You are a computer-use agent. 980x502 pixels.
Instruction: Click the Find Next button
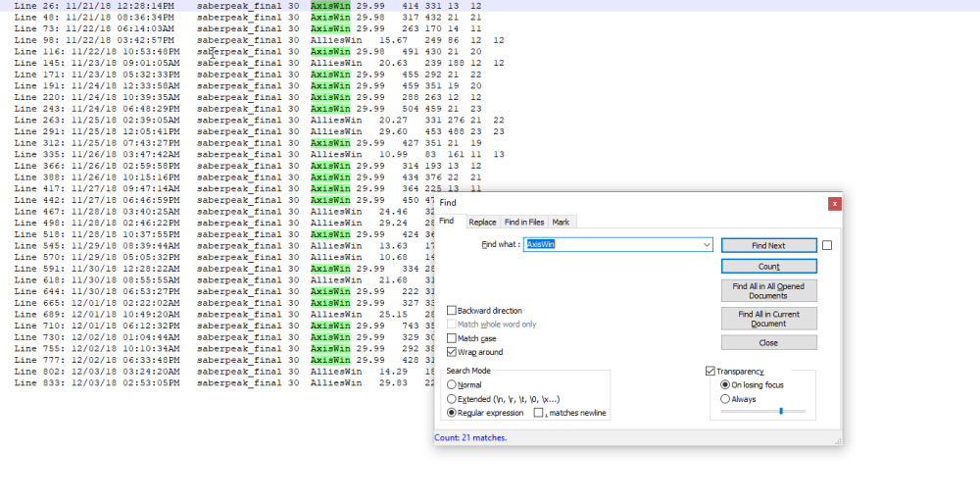pos(768,246)
